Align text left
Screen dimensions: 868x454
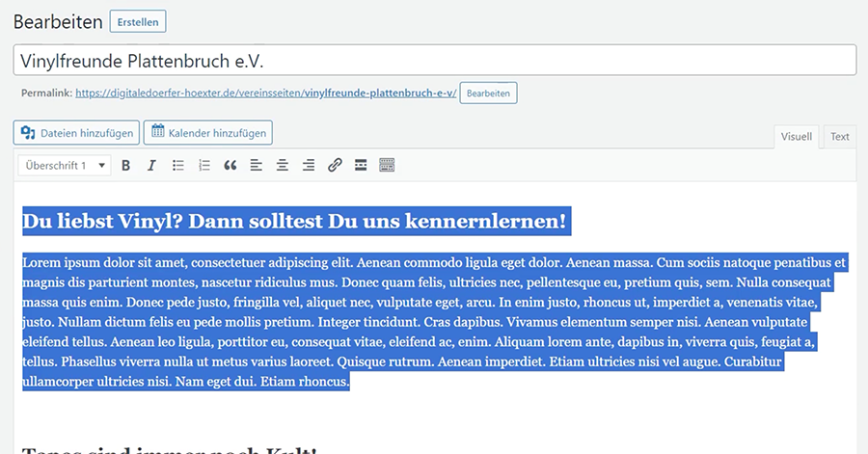coord(256,166)
